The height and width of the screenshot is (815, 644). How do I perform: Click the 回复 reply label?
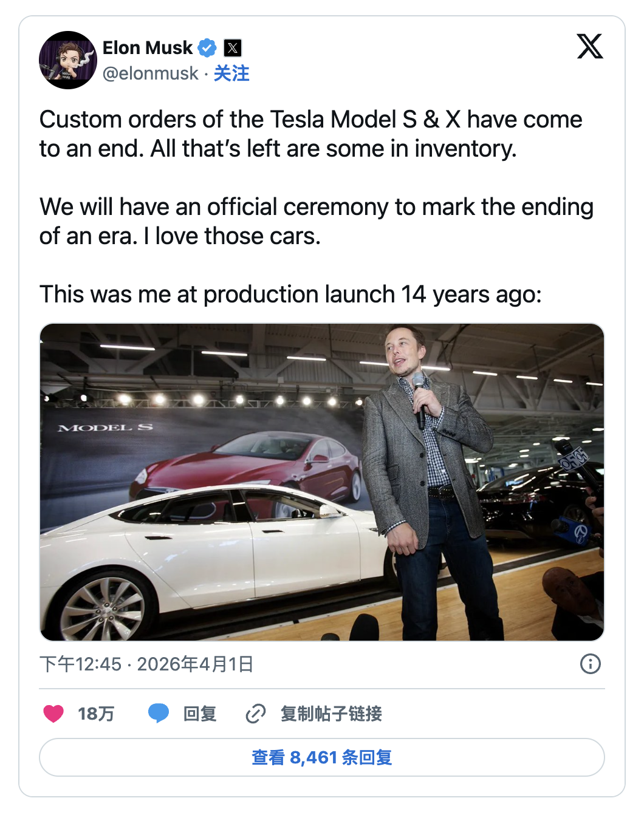[x=200, y=714]
